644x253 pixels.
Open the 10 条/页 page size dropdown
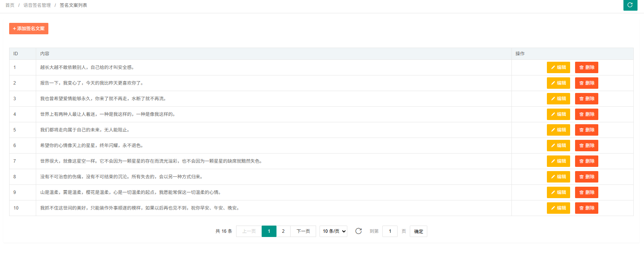[x=333, y=231]
